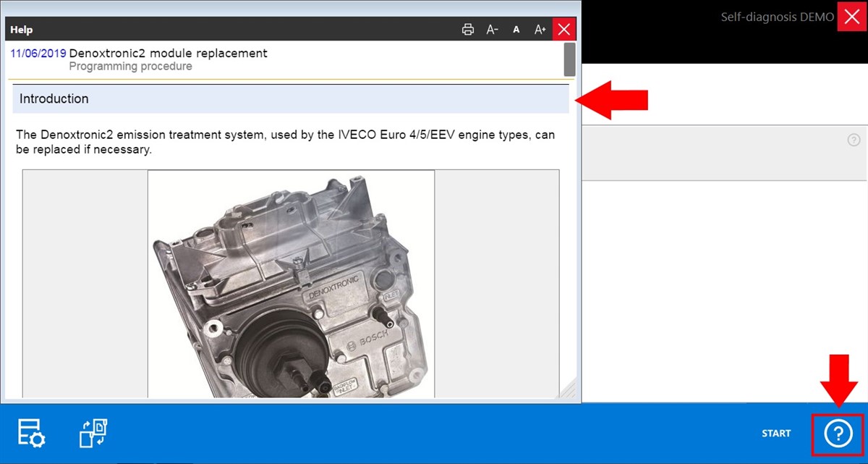Click the date 11/06/2019

[x=38, y=53]
